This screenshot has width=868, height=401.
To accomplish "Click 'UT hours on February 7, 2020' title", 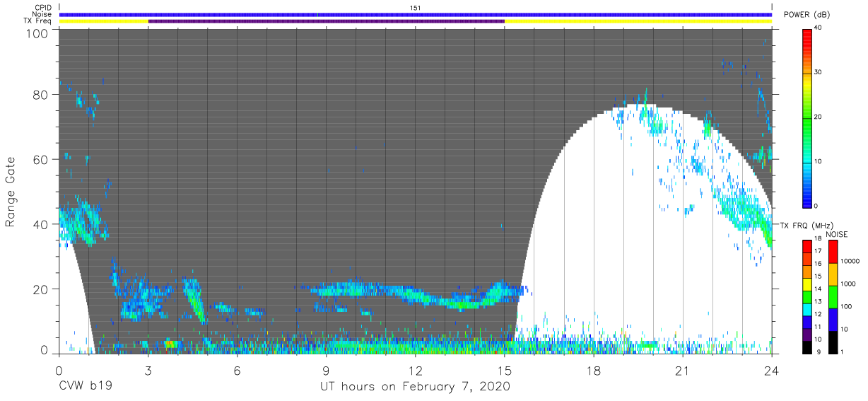I will point(415,388).
